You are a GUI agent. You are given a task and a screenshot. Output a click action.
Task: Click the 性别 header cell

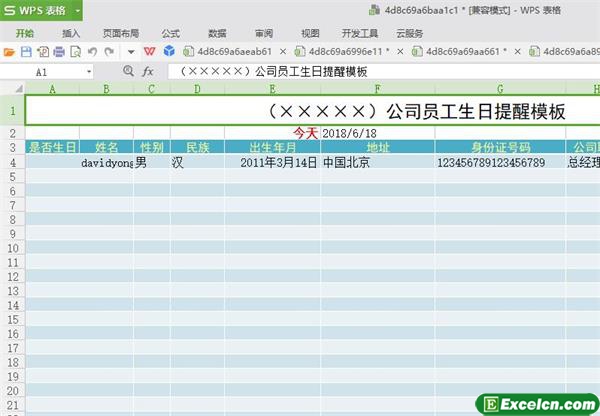click(152, 147)
